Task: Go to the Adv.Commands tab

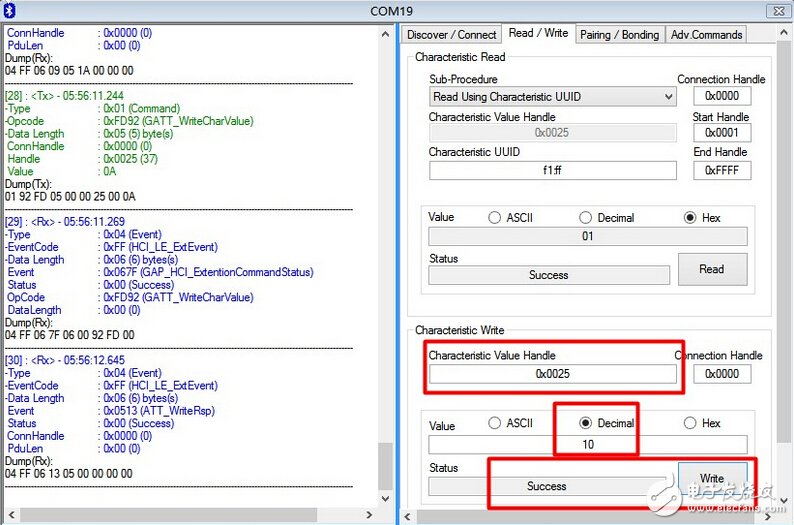Action: click(x=706, y=34)
